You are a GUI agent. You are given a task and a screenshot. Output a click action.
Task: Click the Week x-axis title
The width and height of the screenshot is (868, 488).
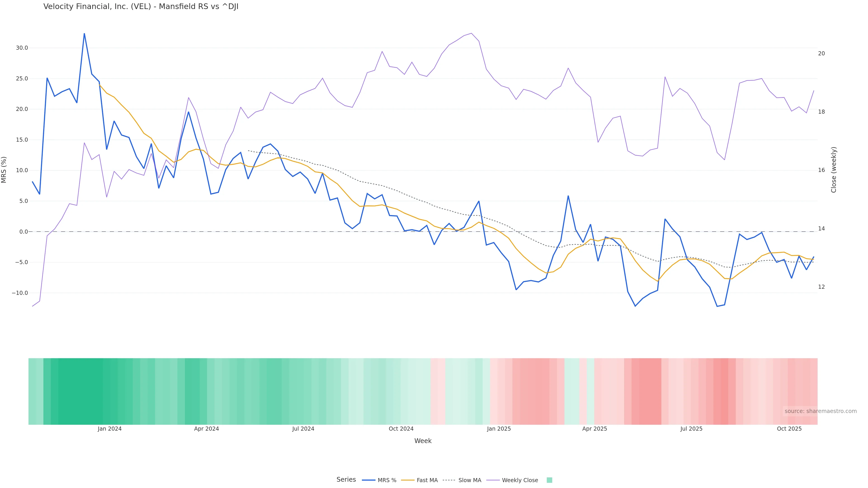pos(422,441)
